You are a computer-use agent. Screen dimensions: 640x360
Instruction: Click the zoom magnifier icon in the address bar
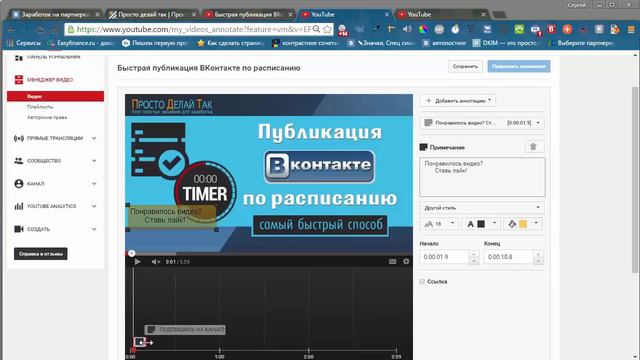coord(316,29)
